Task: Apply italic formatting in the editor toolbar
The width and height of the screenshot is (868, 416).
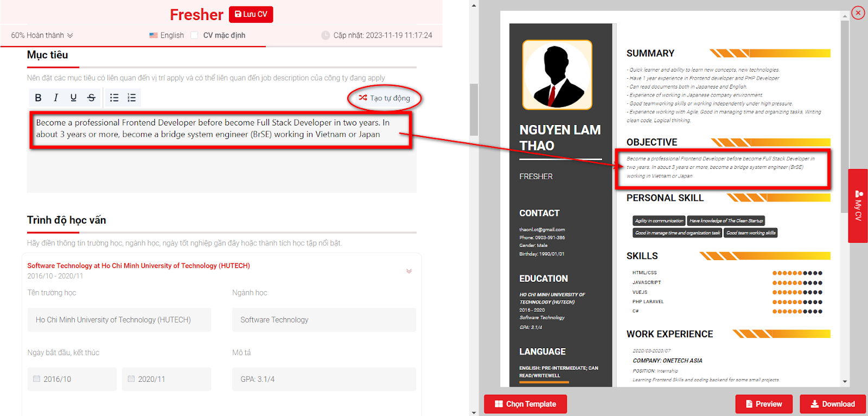Action: tap(56, 98)
